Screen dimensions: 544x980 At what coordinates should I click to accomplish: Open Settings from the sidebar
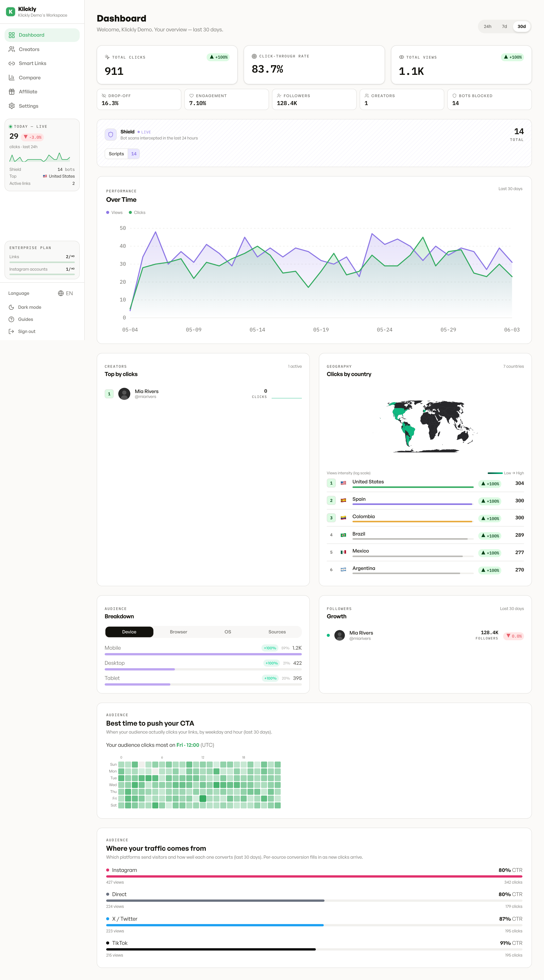coord(42,106)
